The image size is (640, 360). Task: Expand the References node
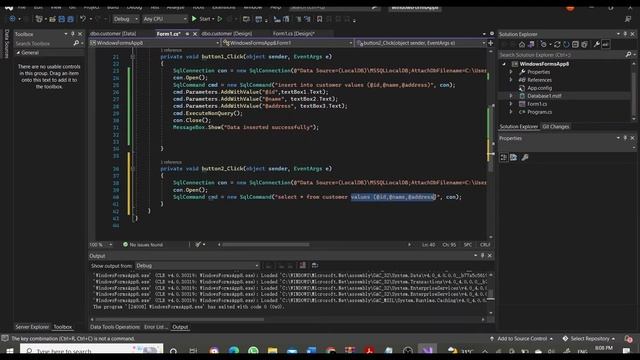(x=511, y=80)
